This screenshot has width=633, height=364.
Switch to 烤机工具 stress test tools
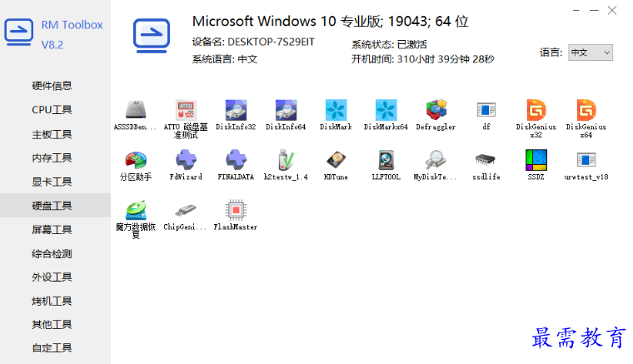[x=52, y=301]
